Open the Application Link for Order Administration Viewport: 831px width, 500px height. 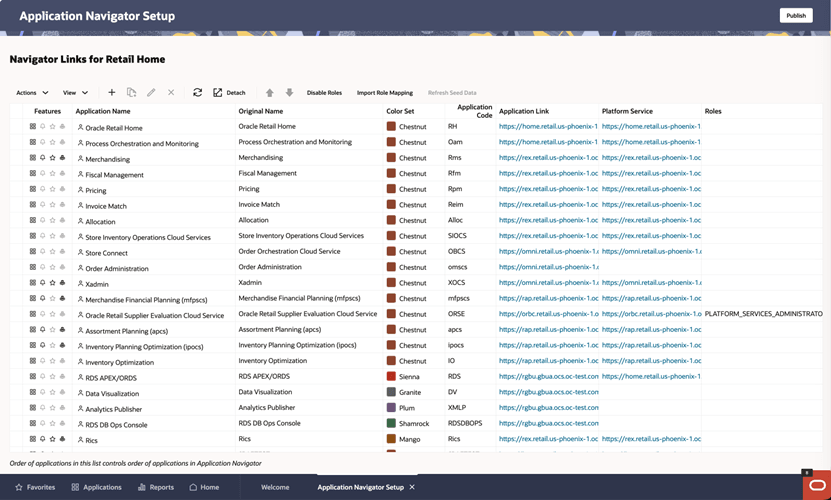[549, 267]
